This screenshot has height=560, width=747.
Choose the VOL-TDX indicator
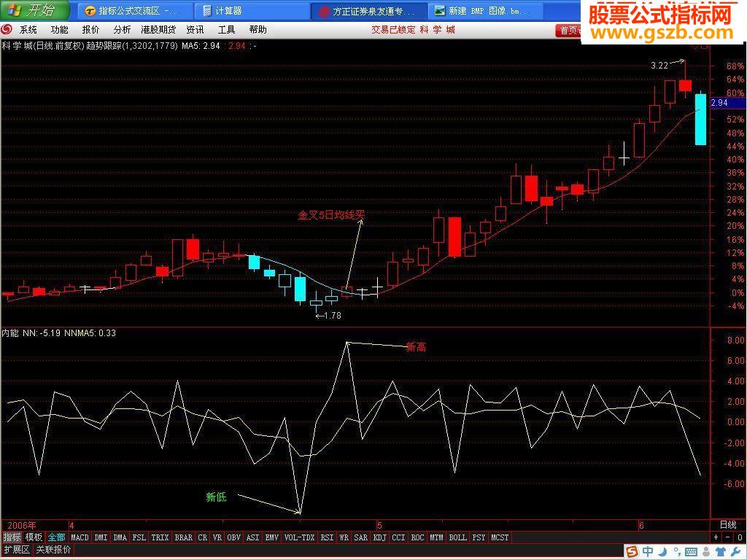tap(300, 537)
